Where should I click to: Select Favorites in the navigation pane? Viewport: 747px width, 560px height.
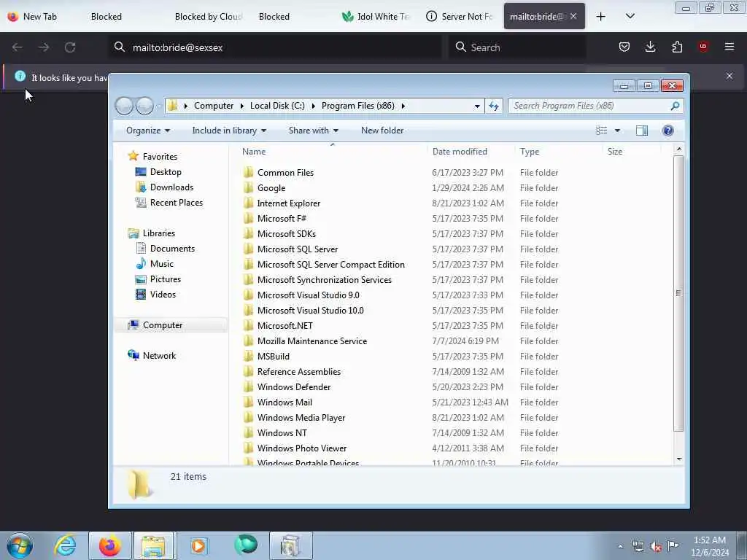[160, 157]
